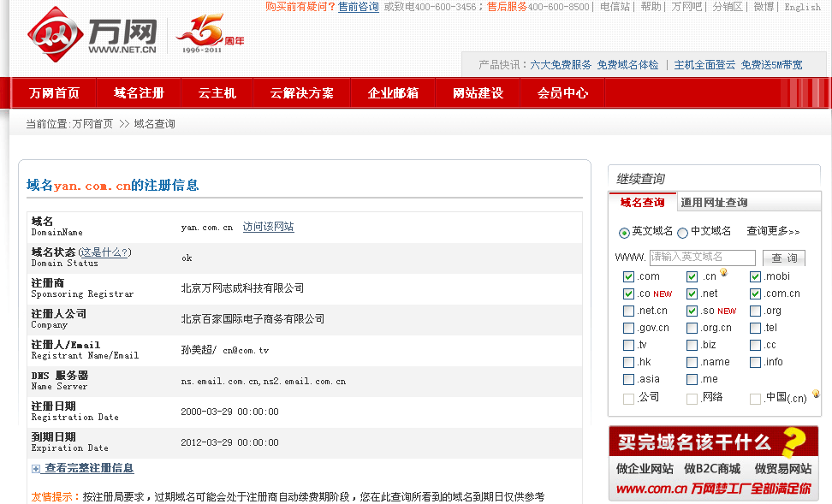The image size is (832, 504).
Task: Click the 万网 logo
Action: pyautogui.click(x=92, y=37)
